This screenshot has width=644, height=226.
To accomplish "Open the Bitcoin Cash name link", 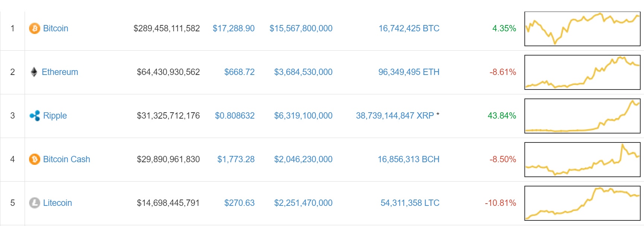I will click(66, 159).
